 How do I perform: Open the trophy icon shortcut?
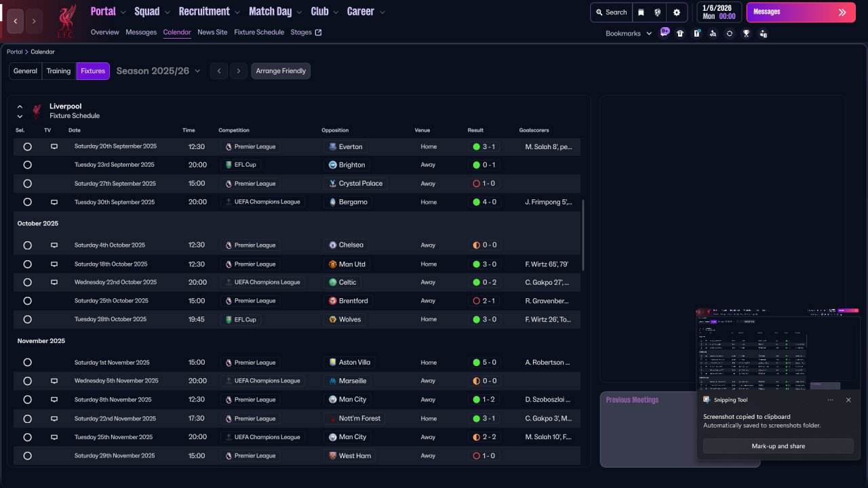coord(746,33)
